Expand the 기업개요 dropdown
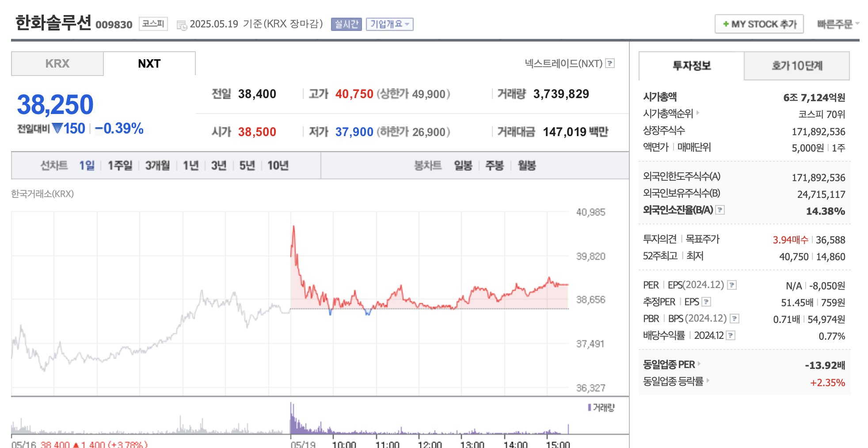The width and height of the screenshot is (868, 448). click(389, 24)
